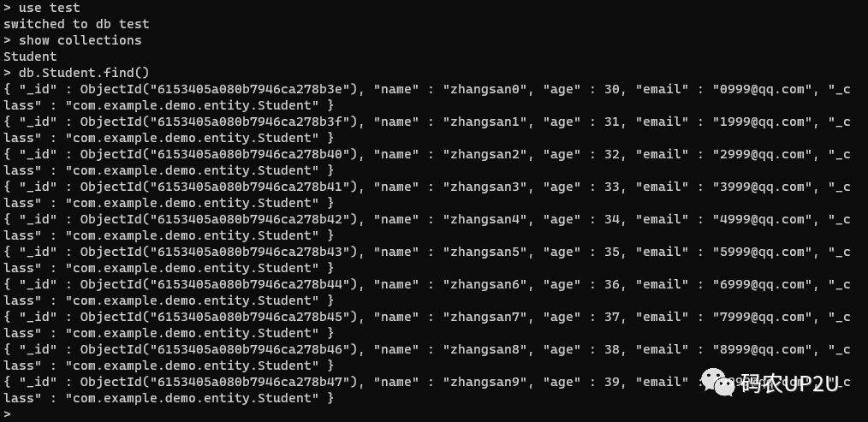Click the db.Student.find() command

tap(84, 73)
